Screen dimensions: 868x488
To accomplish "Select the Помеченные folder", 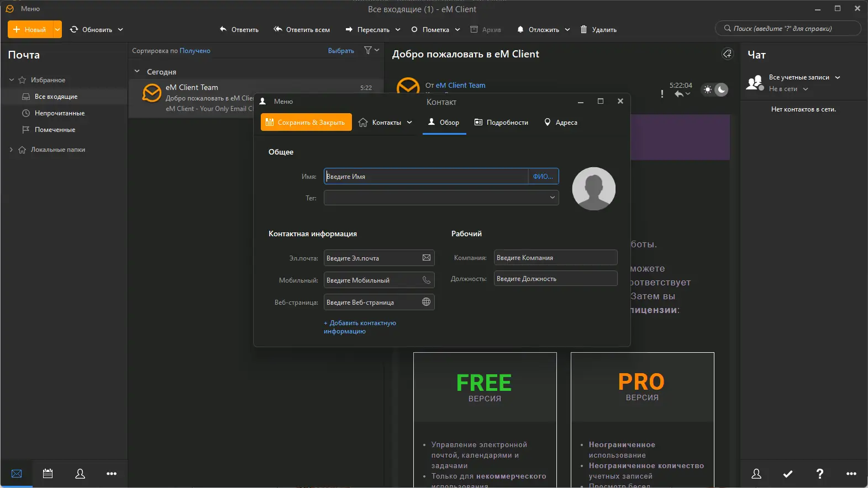I will pos(65,130).
